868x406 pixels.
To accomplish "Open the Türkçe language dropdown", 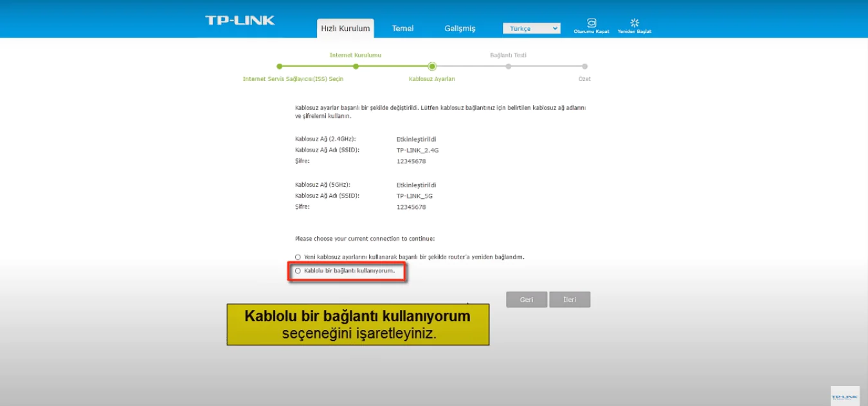I will click(531, 28).
